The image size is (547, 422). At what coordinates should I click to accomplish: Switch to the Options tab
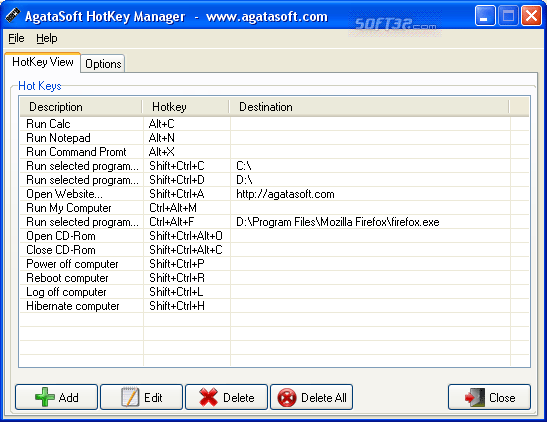[103, 64]
